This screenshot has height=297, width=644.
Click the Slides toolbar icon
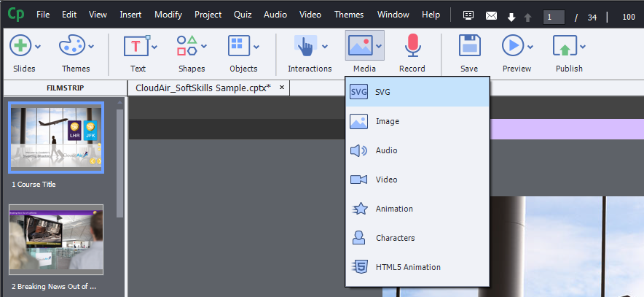click(x=20, y=47)
